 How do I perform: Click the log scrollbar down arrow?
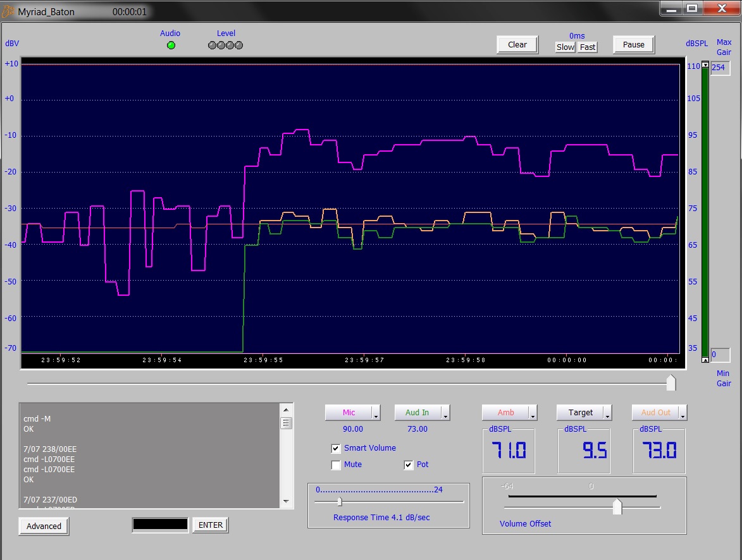pyautogui.click(x=286, y=501)
